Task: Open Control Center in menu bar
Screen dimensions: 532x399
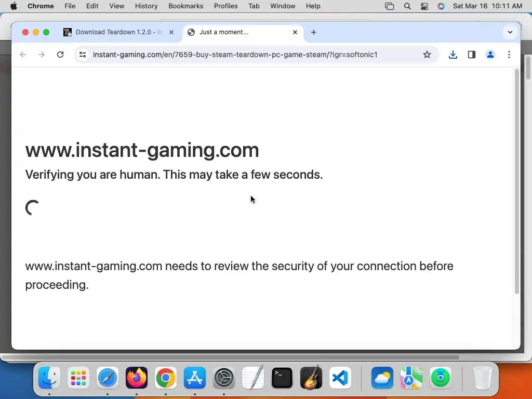Action: pyautogui.click(x=424, y=6)
